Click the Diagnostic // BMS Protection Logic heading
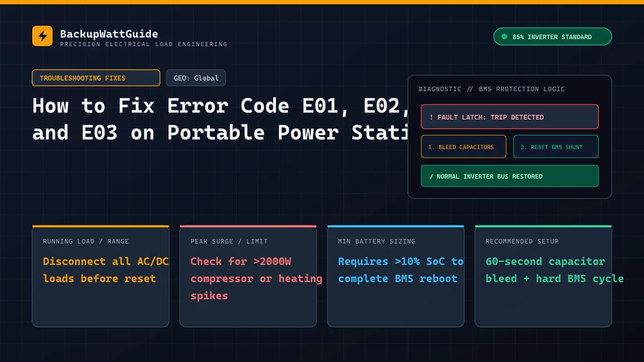The width and height of the screenshot is (644, 362). coord(492,89)
